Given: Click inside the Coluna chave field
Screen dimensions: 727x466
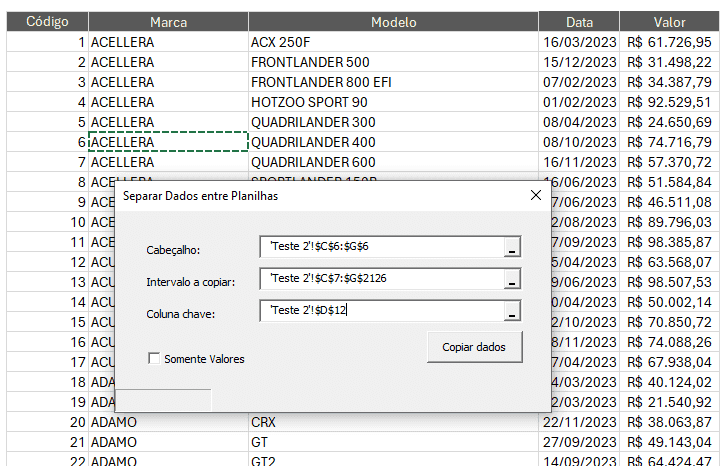Looking at the screenshot, I should (x=380, y=312).
